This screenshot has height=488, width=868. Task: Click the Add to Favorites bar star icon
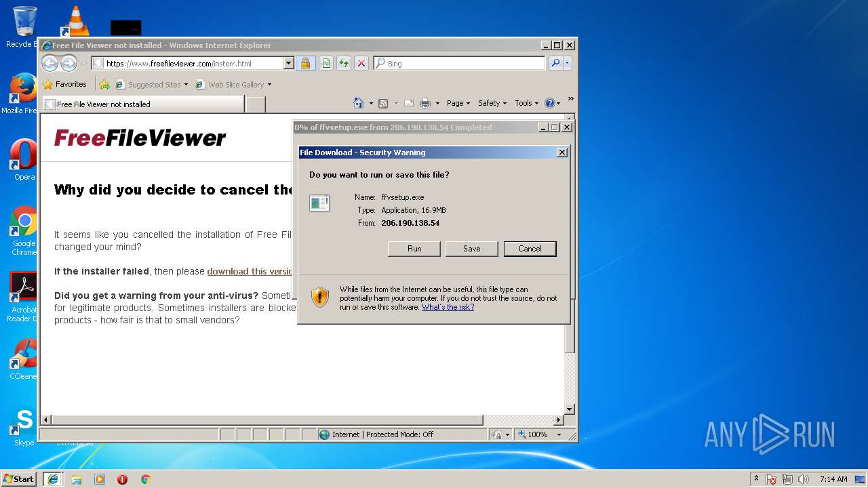coord(104,85)
